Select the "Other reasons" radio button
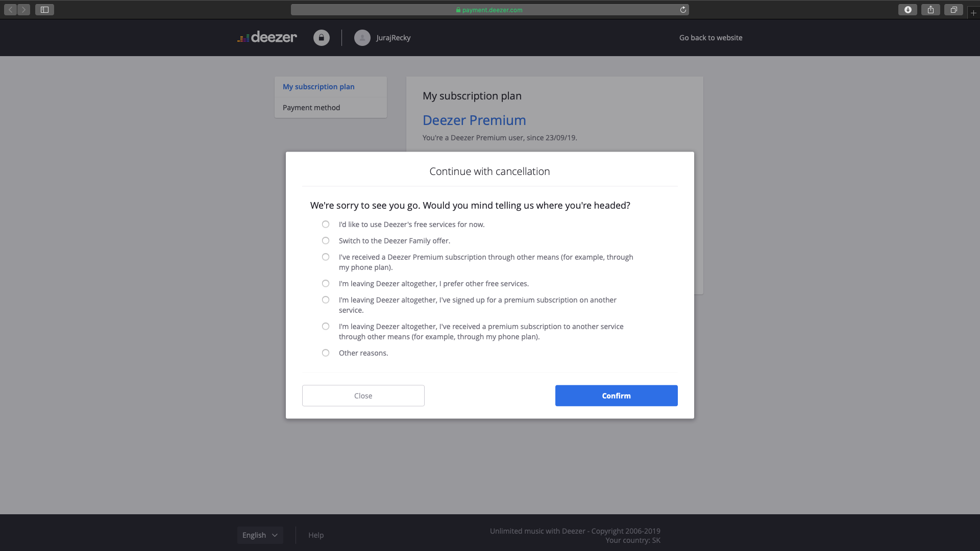 pos(326,353)
